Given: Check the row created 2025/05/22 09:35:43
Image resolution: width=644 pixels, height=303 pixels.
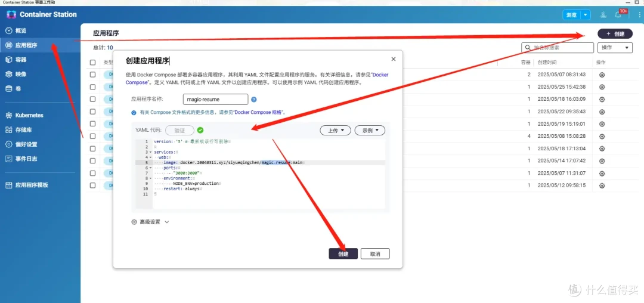Looking at the screenshot, I should (93, 112).
